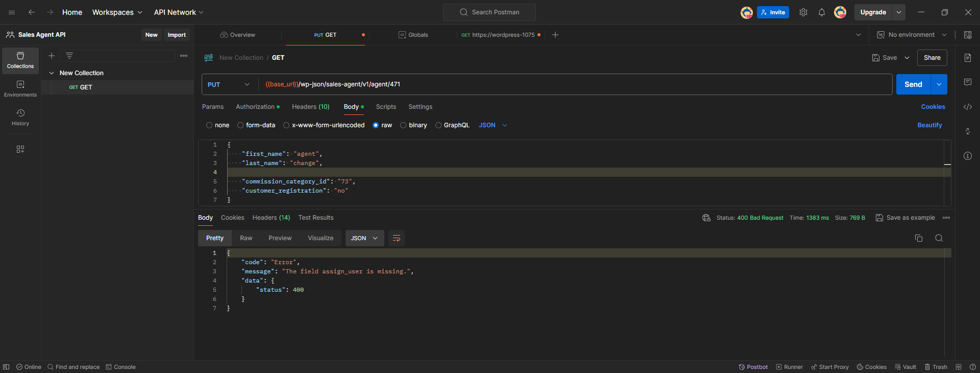980x373 pixels.
Task: Open the response more options ellipsis
Action: coord(946,218)
